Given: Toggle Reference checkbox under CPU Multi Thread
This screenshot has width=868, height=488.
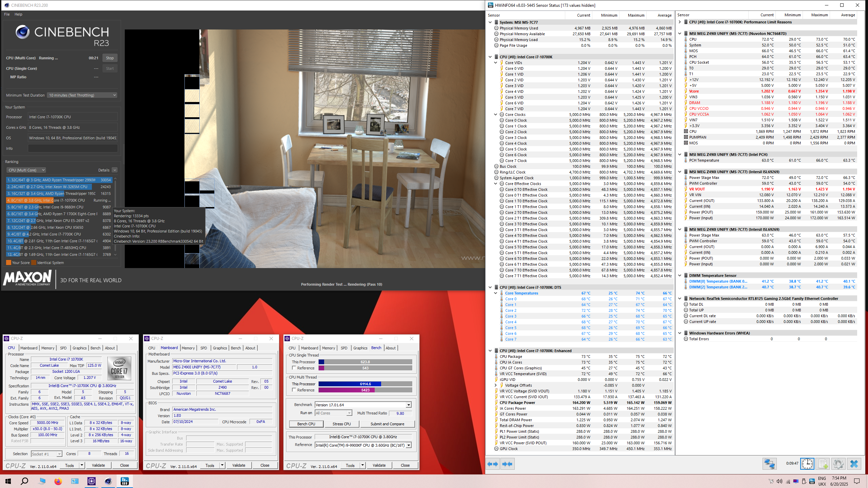Looking at the screenshot, I should point(294,390).
